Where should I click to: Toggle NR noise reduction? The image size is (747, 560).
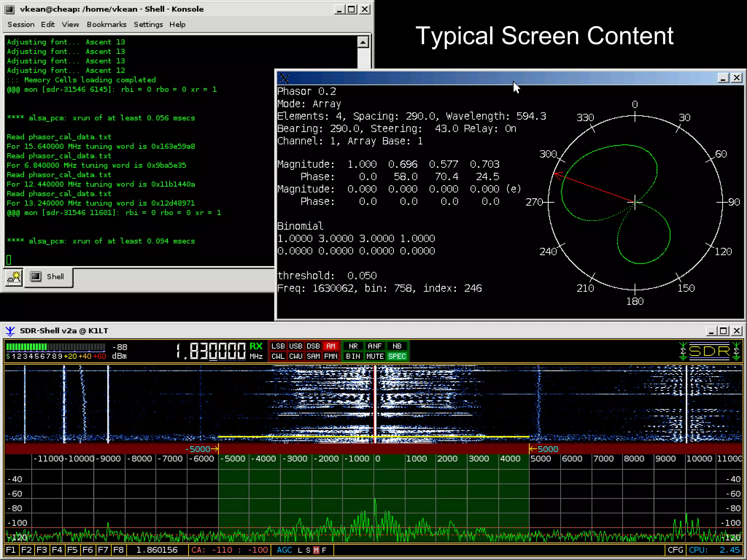(353, 346)
